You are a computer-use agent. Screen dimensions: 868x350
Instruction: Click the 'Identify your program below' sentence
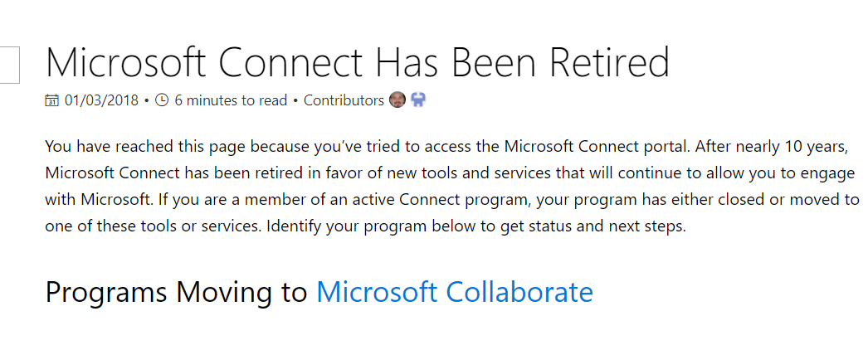pos(476,226)
